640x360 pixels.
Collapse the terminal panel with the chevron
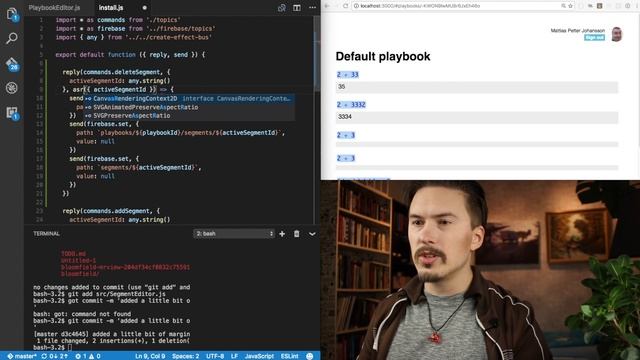coord(312,233)
